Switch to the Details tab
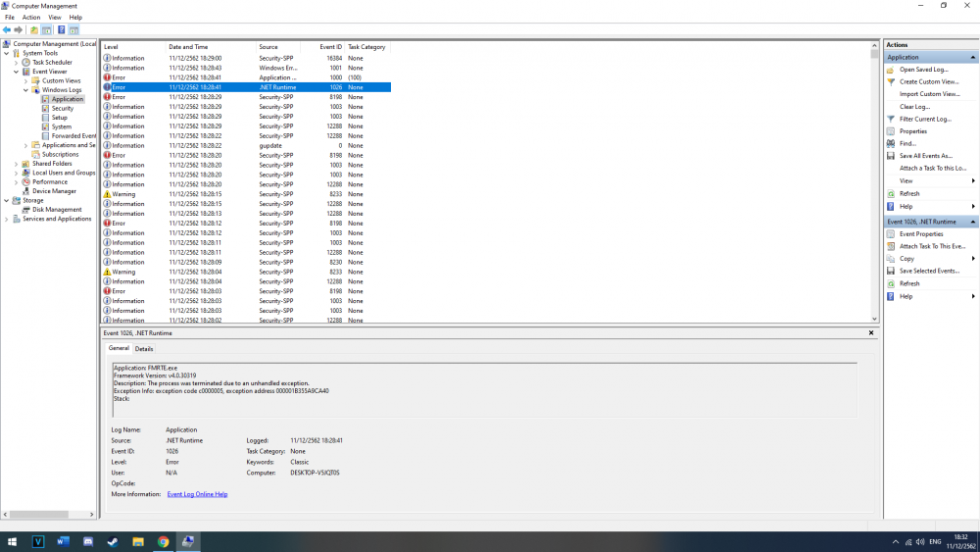Viewport: 980px width, 552px height. click(144, 349)
